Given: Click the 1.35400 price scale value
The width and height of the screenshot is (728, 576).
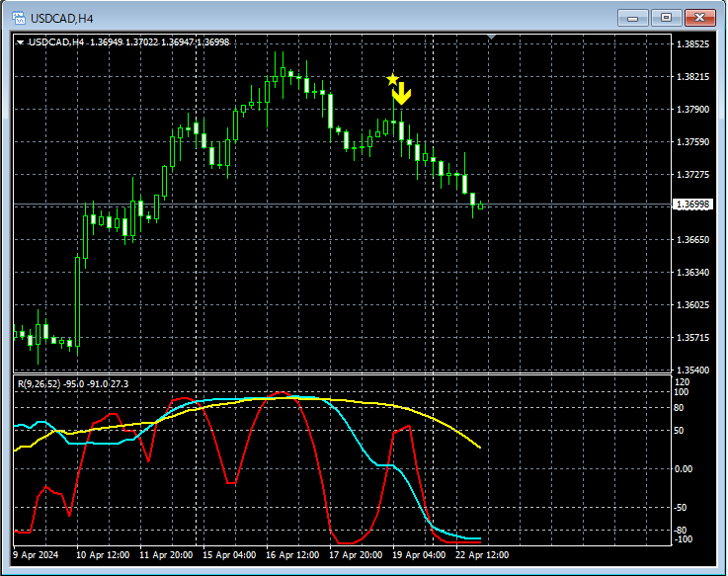Looking at the screenshot, I should coord(691,370).
